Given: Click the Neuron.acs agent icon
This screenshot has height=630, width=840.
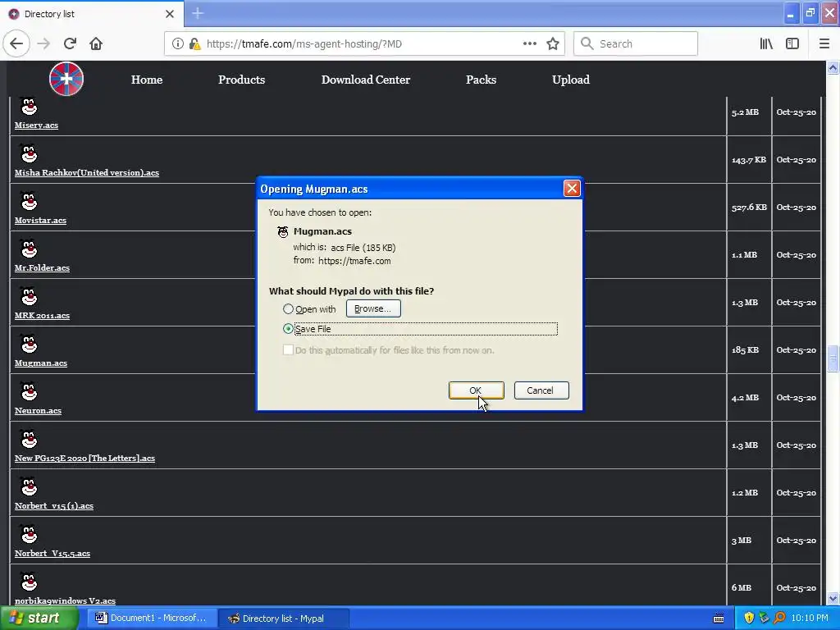Looking at the screenshot, I should pyautogui.click(x=29, y=391).
